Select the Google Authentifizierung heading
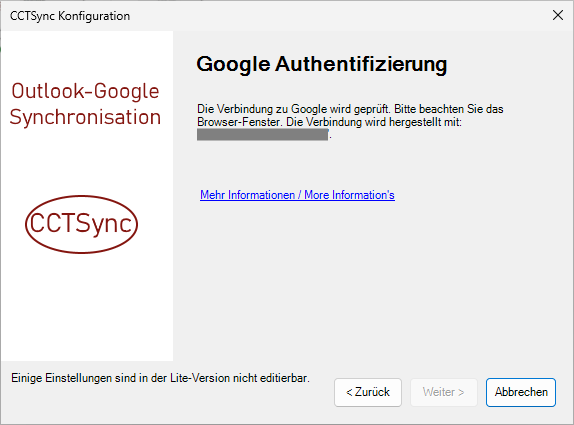Screen dimensions: 574x425 point(321,64)
